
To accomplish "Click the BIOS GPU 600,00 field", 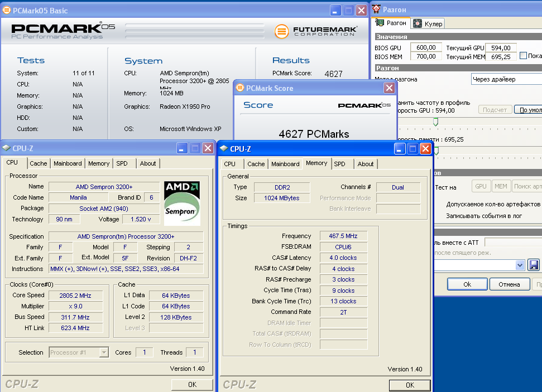I will (426, 47).
